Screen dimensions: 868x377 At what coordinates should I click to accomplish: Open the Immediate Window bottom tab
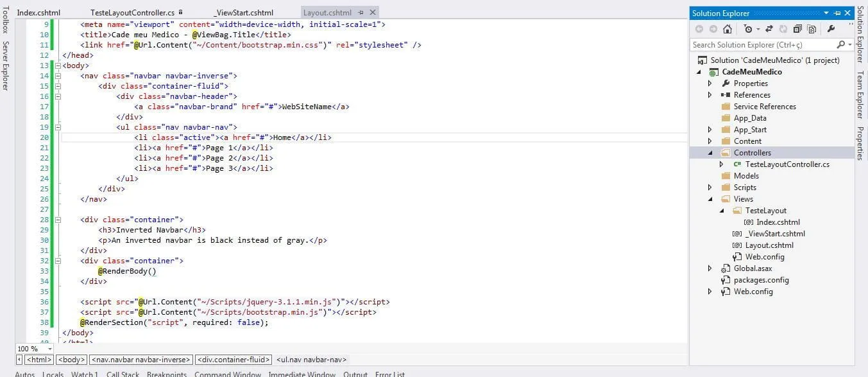coord(302,374)
